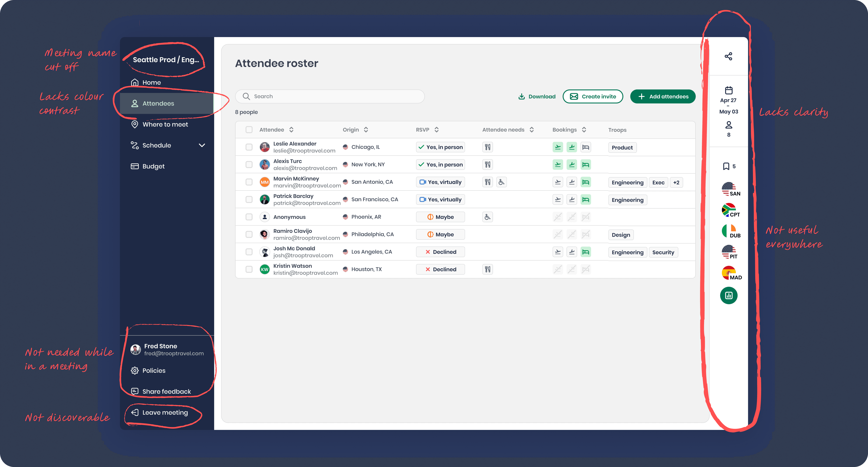
Task: Click Marvin McKinney's accessibility needs icon
Action: click(501, 182)
